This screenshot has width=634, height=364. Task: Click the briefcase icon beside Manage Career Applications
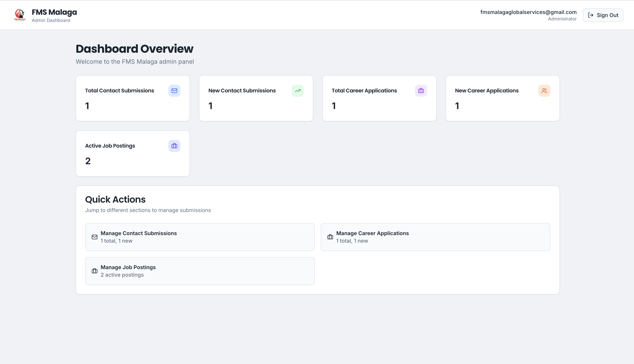pos(330,237)
